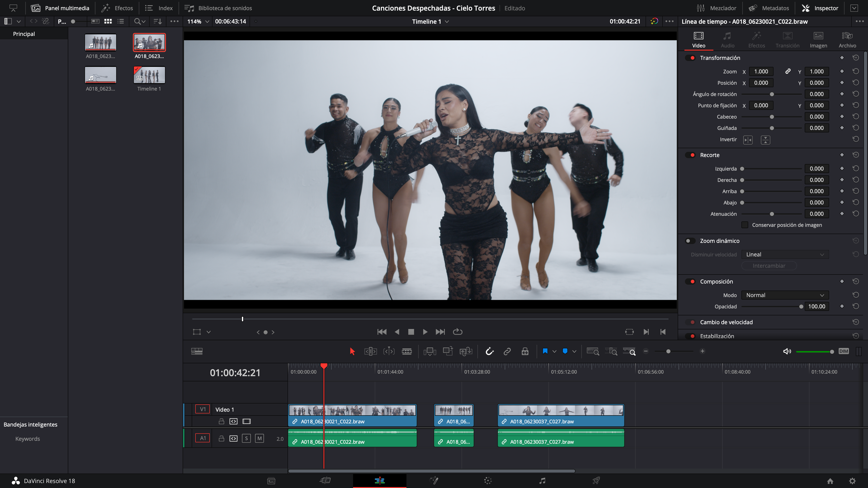Disable the Recorte section toggle
868x488 pixels.
(x=690, y=155)
